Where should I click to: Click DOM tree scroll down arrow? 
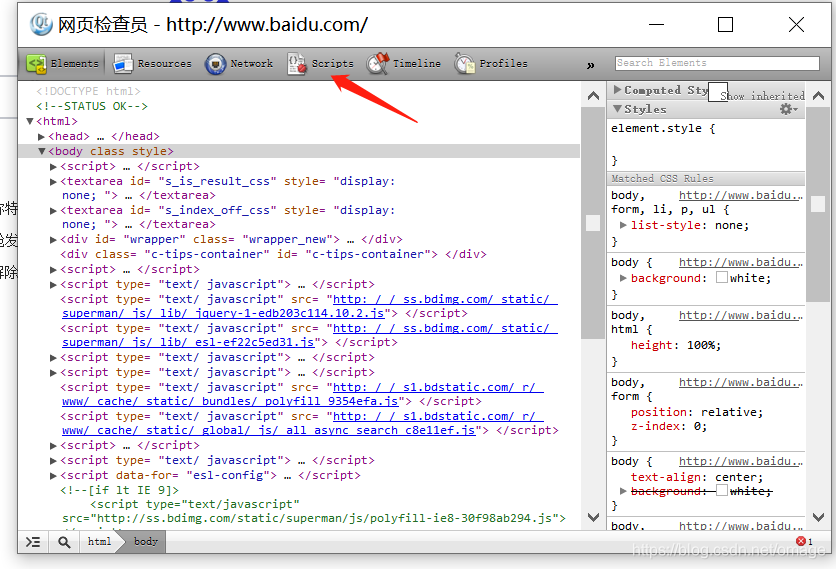[593, 517]
